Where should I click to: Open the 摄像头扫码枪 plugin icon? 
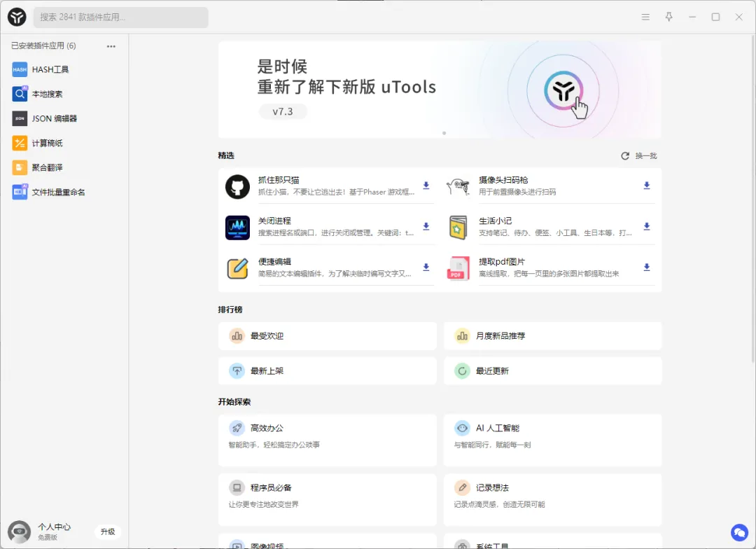[458, 187]
